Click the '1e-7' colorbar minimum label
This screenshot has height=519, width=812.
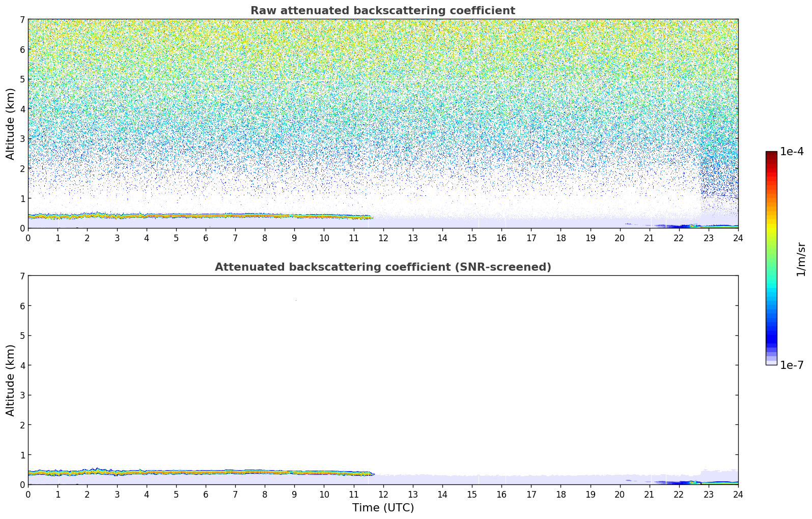pyautogui.click(x=792, y=365)
